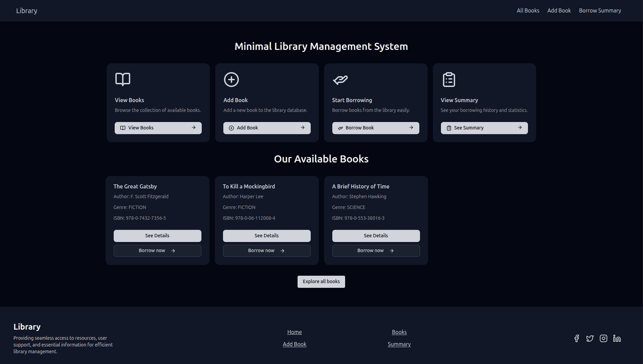Click 'ISBN: 978-0-06-112008-4' text

(249, 218)
